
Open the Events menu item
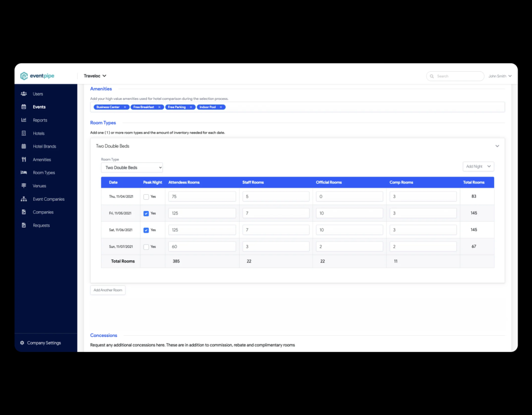tap(39, 107)
